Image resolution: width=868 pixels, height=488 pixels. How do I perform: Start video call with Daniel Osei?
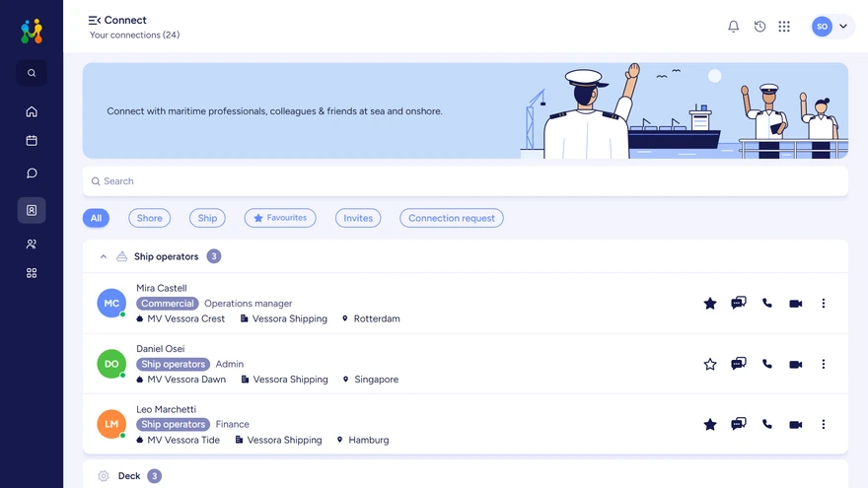(795, 364)
